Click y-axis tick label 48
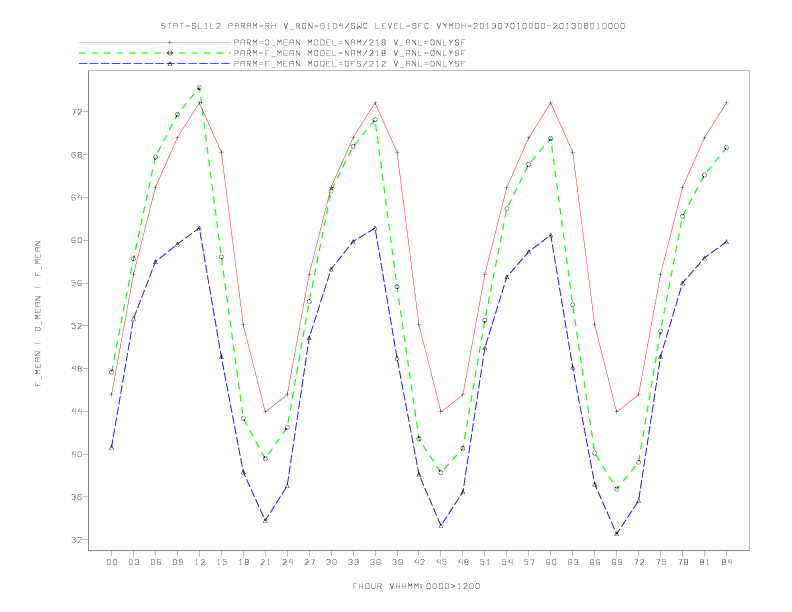Screen dimensions: 792x612 pos(77,369)
